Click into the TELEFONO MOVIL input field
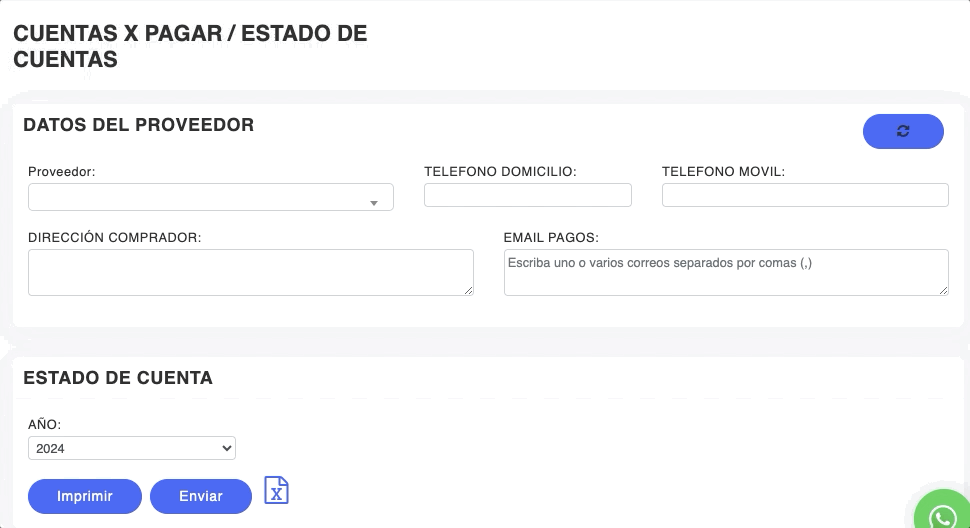Viewport: 970px width, 528px height. pos(805,195)
